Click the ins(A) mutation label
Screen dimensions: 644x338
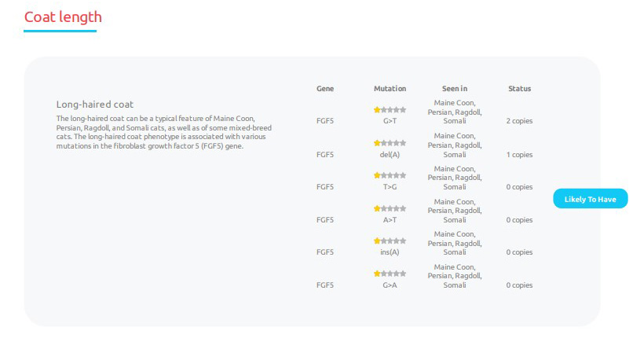click(390, 252)
